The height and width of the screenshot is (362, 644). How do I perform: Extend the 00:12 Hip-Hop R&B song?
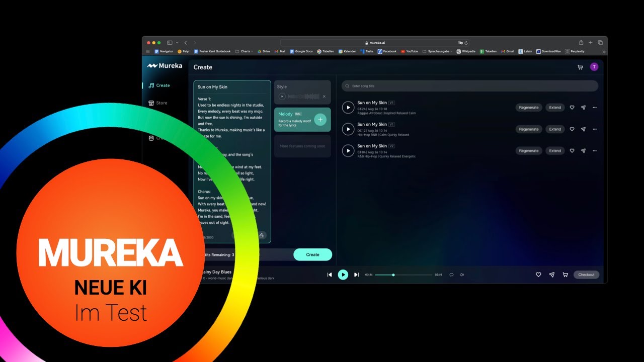(555, 129)
